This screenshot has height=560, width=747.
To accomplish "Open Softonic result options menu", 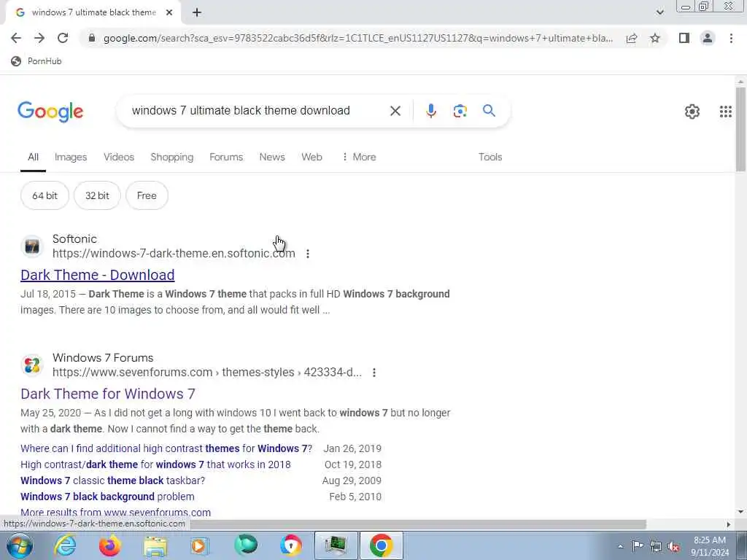I will point(308,254).
